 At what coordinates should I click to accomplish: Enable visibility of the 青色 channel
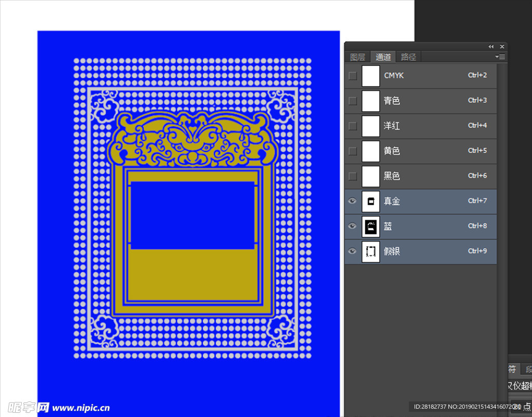pos(353,101)
